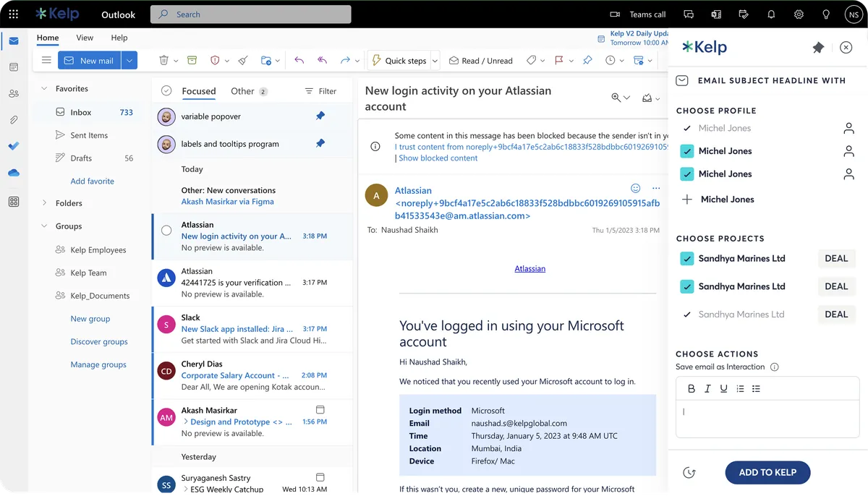Toggle Read / Unread for the message

click(480, 61)
